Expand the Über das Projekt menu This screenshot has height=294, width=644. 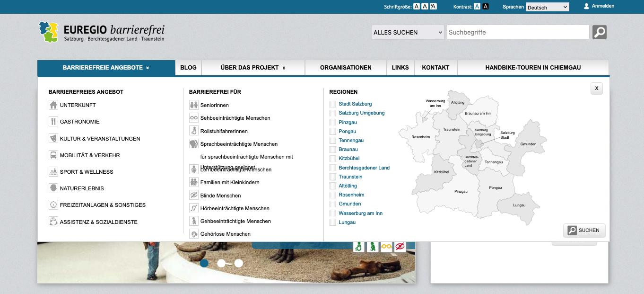(x=253, y=68)
